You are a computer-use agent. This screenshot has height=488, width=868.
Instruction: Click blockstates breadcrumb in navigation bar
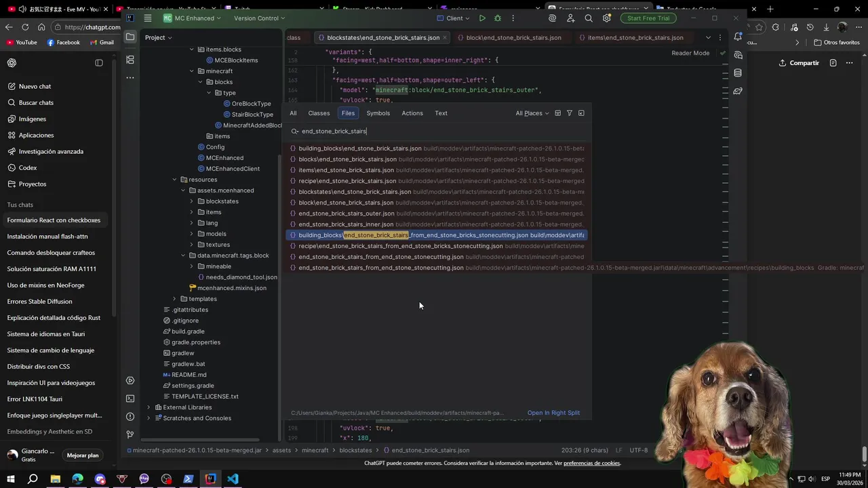(355, 450)
